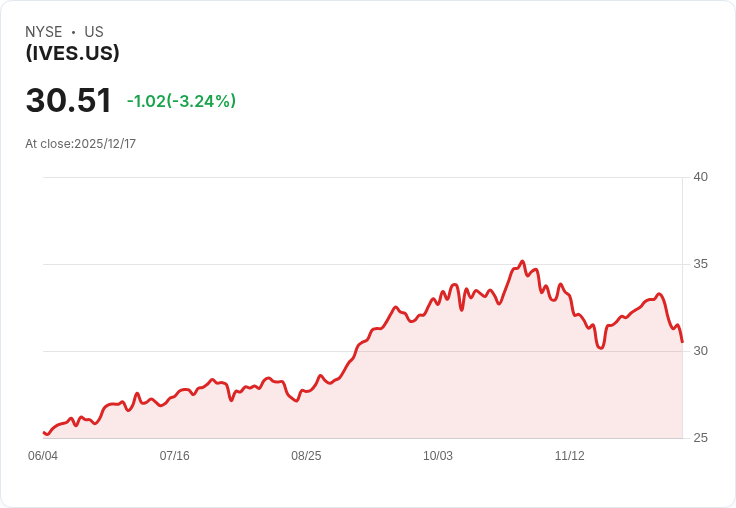
Task: Click the At close:2025/12/17 timestamp
Action: (x=80, y=143)
